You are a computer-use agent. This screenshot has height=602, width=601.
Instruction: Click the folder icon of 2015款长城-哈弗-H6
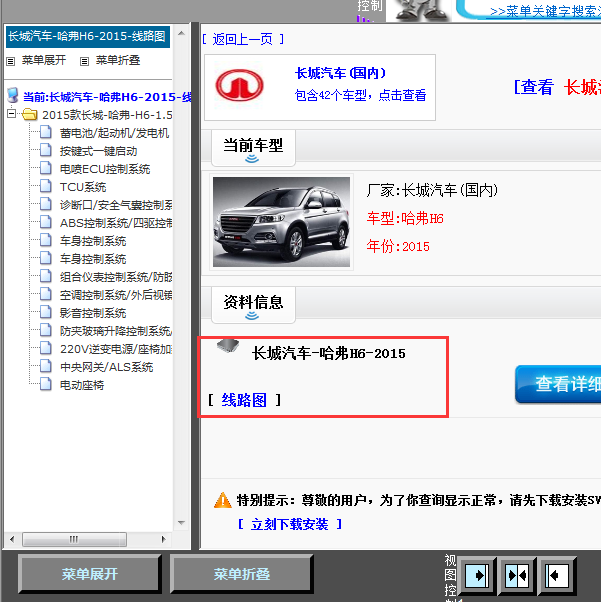pos(30,114)
